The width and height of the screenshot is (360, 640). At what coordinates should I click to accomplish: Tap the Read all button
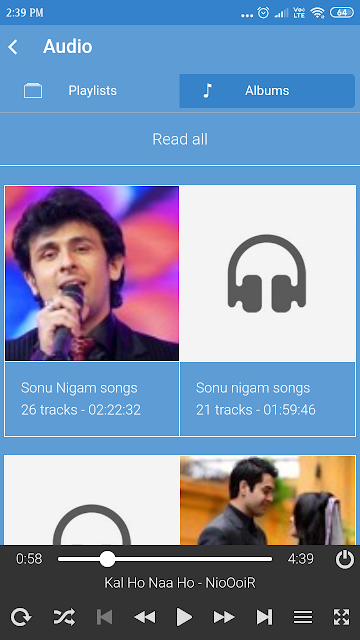click(180, 139)
